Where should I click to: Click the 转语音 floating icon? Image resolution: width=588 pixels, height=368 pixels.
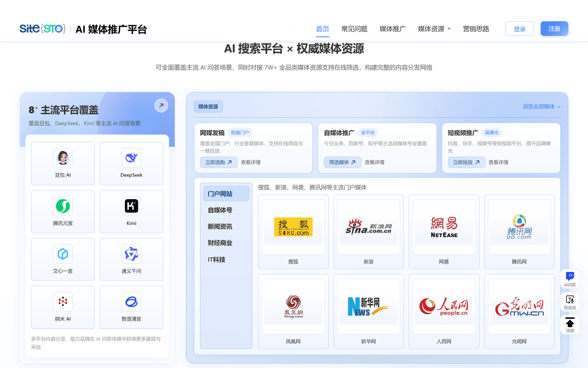[570, 302]
